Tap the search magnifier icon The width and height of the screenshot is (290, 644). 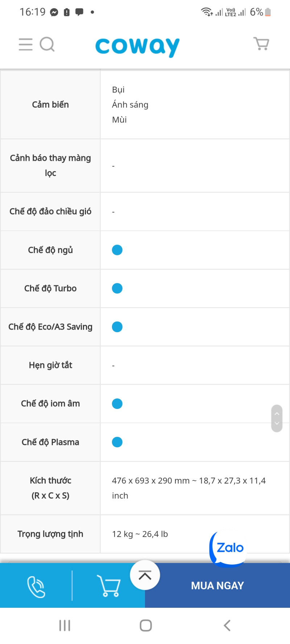47,45
